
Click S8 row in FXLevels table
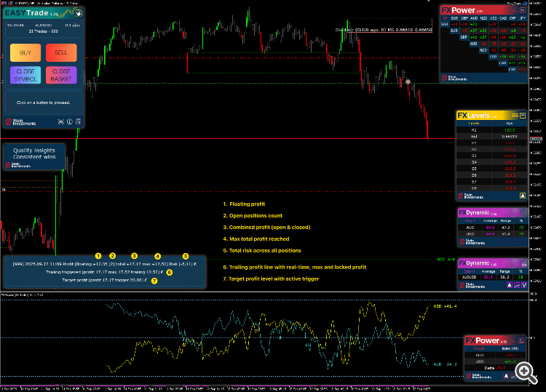point(491,188)
